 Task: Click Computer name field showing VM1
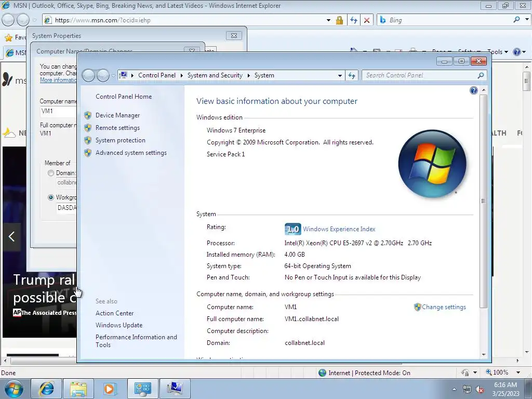click(x=58, y=111)
